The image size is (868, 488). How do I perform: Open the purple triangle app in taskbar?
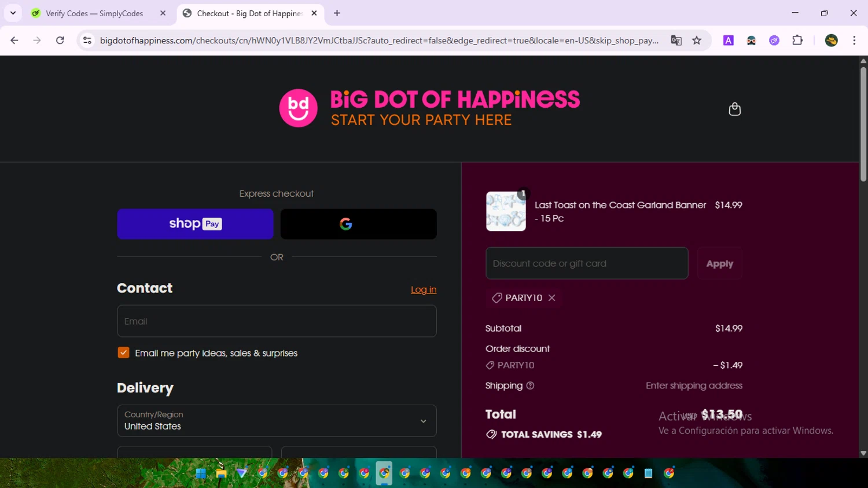242,474
